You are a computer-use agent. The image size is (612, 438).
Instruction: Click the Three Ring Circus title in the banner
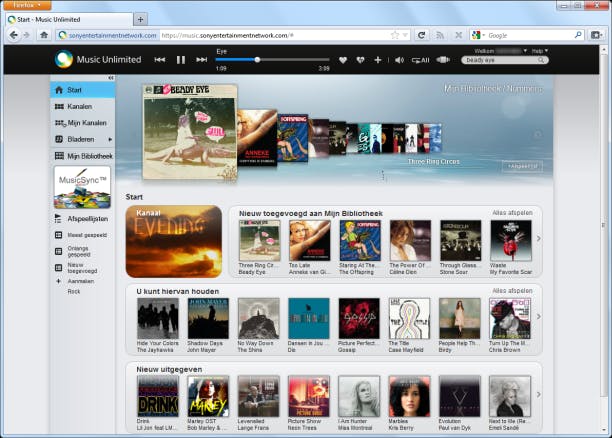433,162
